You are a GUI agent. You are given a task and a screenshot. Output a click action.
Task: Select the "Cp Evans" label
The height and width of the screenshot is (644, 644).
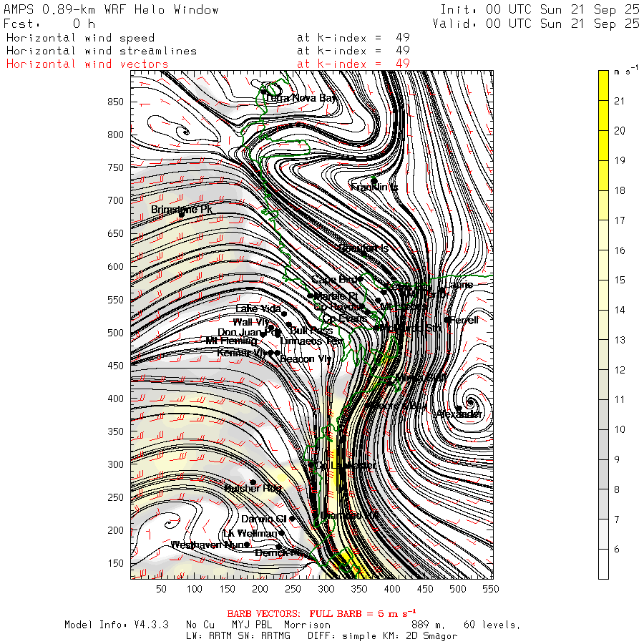point(345,318)
